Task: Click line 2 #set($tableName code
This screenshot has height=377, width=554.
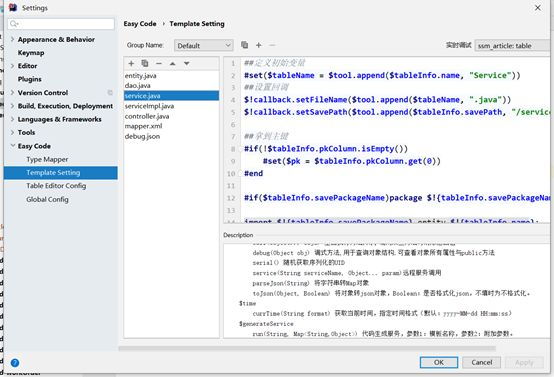Action: pos(382,75)
